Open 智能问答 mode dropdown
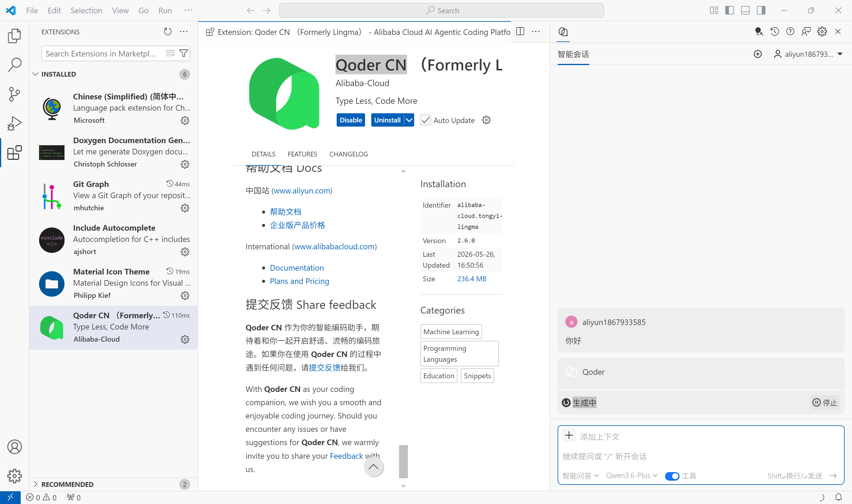The image size is (852, 504). pos(581,476)
